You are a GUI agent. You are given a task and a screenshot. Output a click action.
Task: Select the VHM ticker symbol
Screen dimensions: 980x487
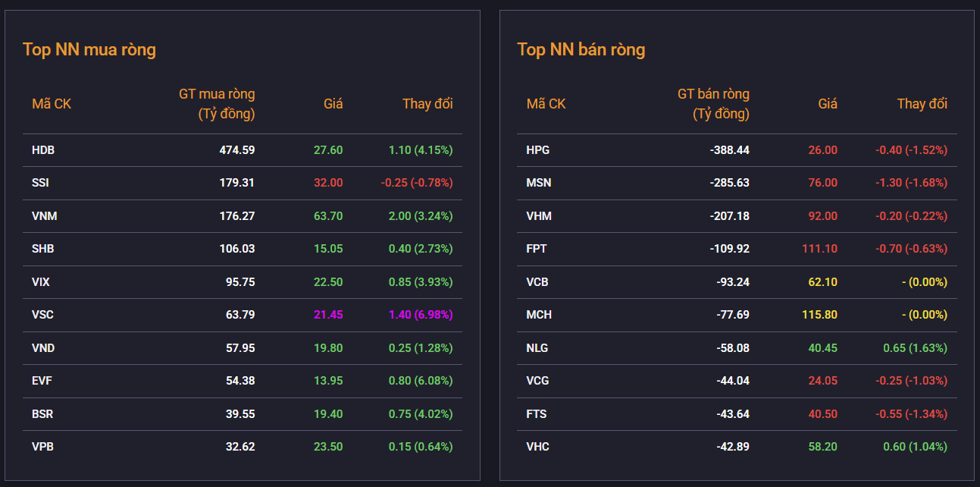(x=539, y=216)
